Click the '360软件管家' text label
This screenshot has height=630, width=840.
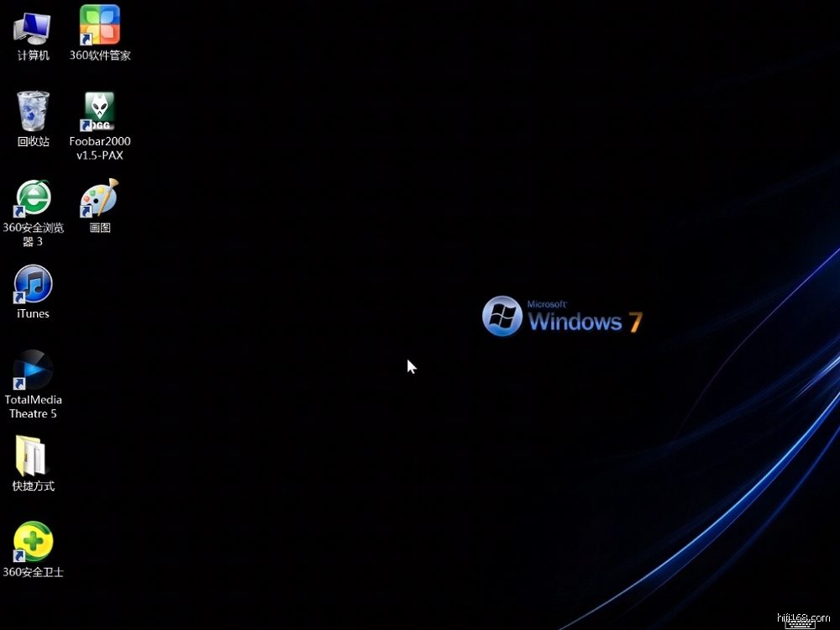tap(100, 55)
